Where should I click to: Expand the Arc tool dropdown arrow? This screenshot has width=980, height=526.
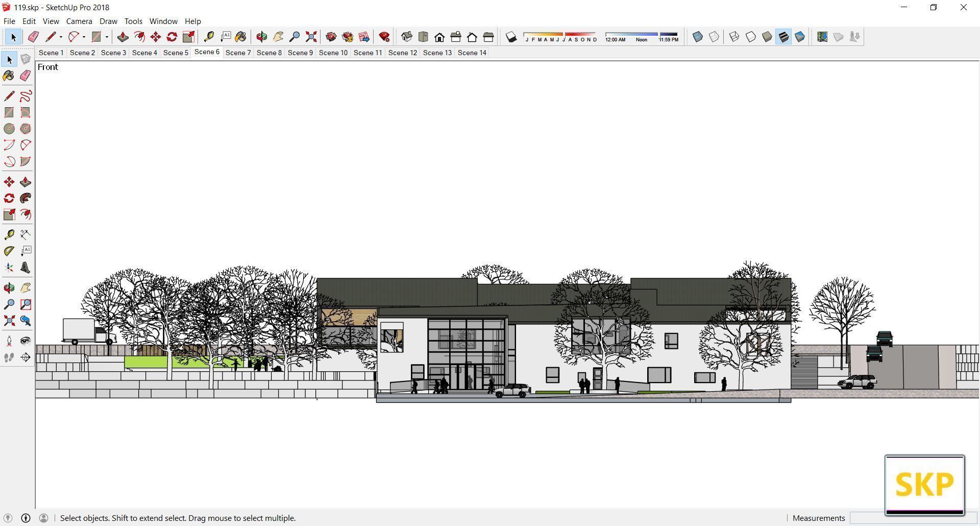point(84,37)
